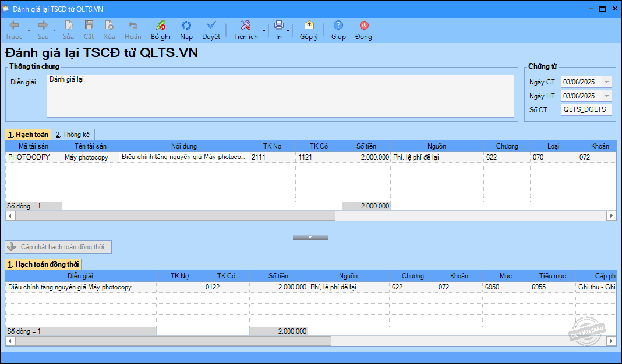The height and width of the screenshot is (364, 622).
Task: Click the Tên tài sản column header
Action: pos(90,146)
